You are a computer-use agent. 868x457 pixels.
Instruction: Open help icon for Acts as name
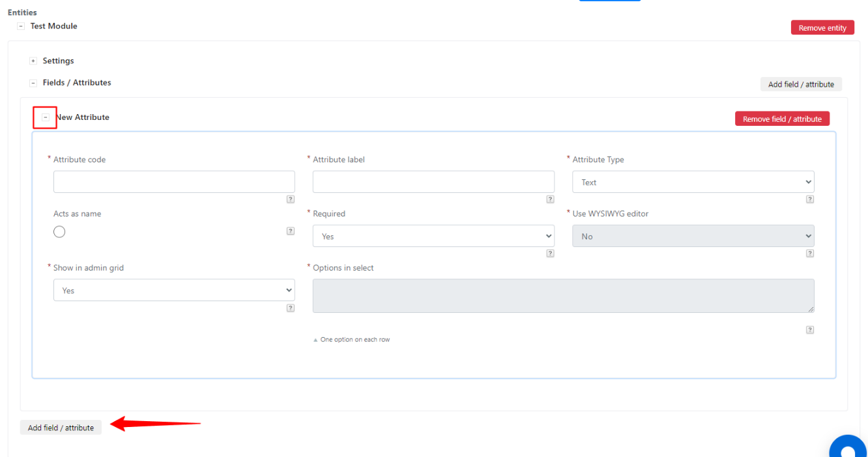(291, 231)
